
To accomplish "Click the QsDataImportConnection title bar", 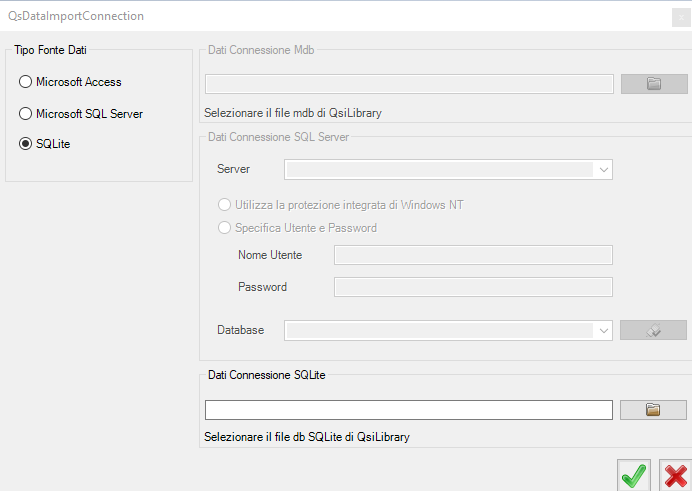I will coord(335,16).
